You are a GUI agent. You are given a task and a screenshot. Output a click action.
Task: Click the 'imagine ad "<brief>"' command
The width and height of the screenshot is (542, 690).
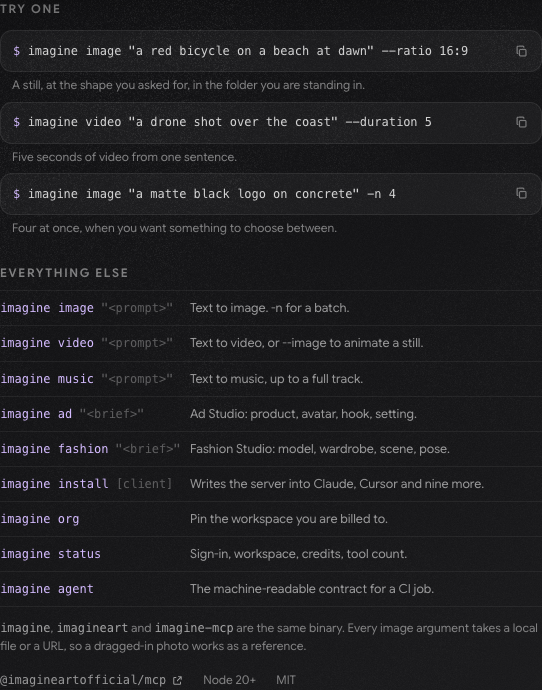(72, 414)
